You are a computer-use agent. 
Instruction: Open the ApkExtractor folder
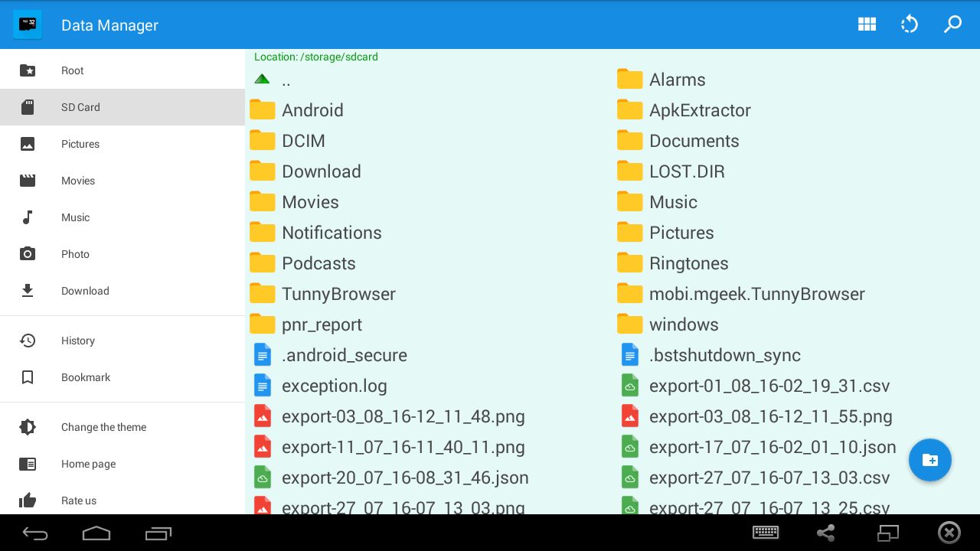796,110
